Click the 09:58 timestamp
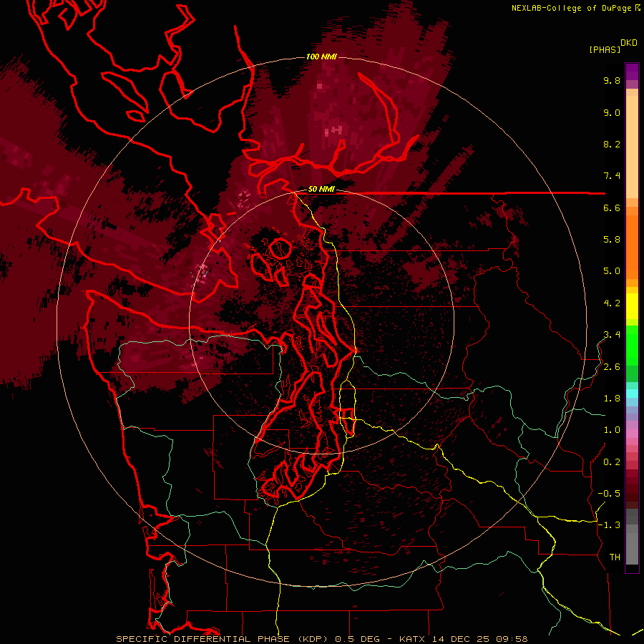 [x=512, y=639]
